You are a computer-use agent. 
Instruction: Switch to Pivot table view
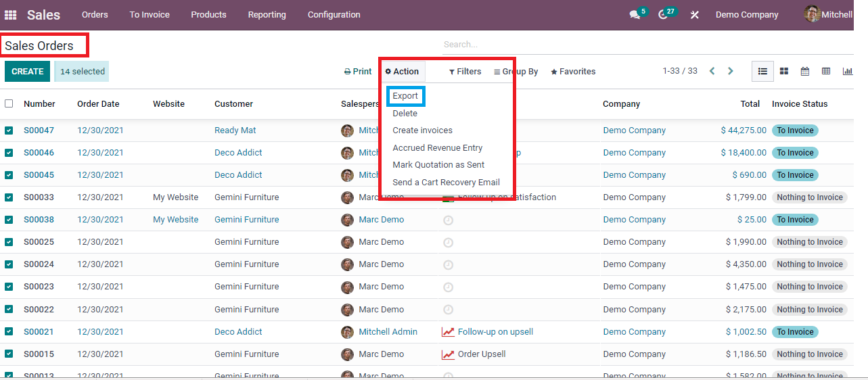point(826,71)
